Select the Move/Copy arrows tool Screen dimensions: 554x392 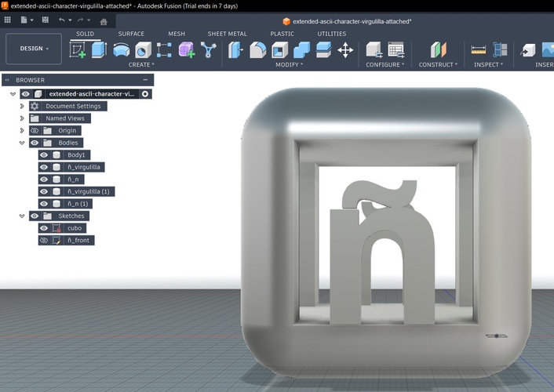click(x=345, y=50)
